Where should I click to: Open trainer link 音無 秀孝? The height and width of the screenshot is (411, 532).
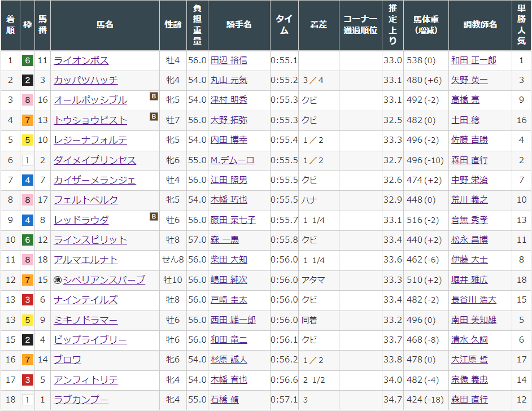point(469,220)
